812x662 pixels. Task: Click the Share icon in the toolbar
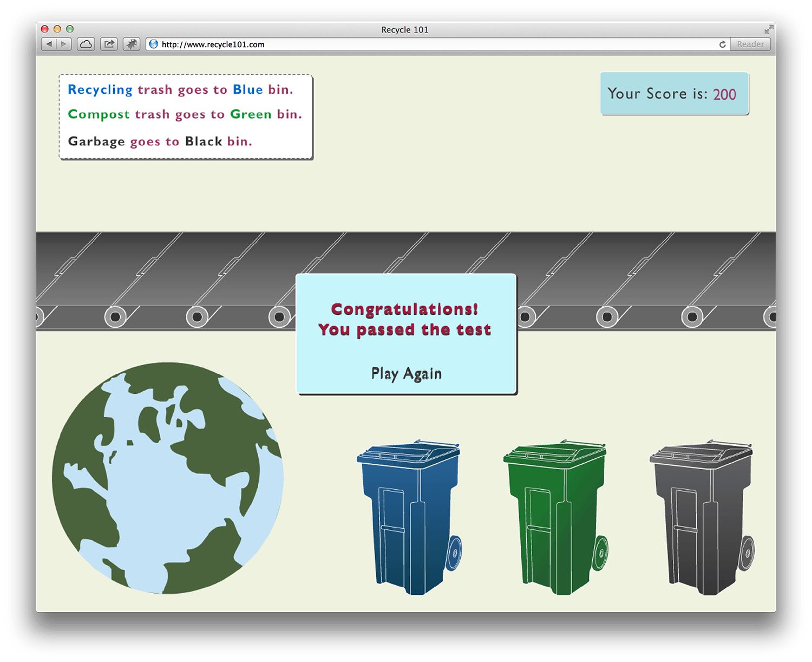click(x=109, y=44)
